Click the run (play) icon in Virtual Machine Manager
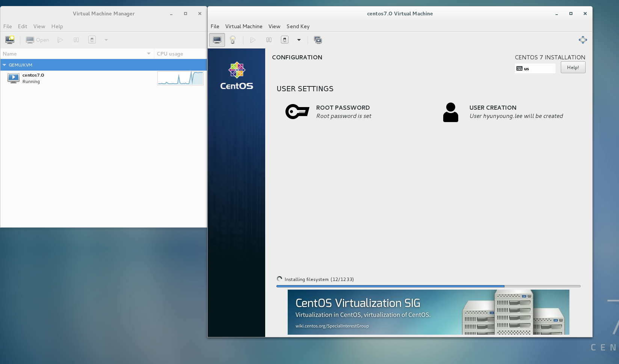 tap(60, 40)
